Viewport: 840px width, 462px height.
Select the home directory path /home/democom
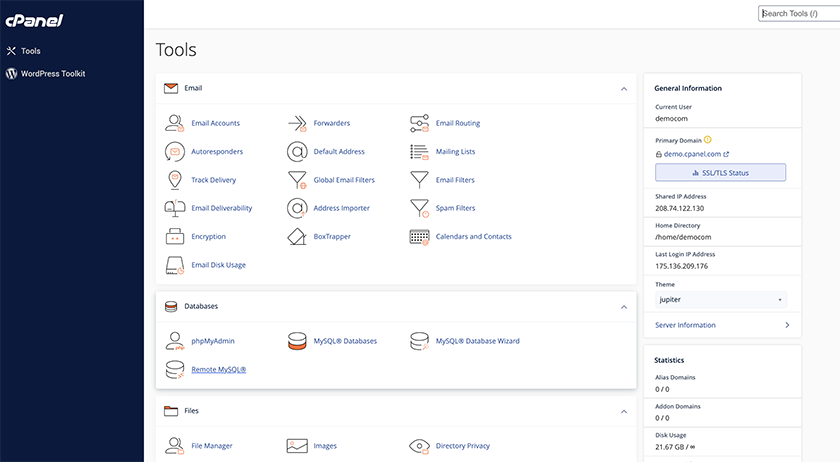(x=683, y=237)
